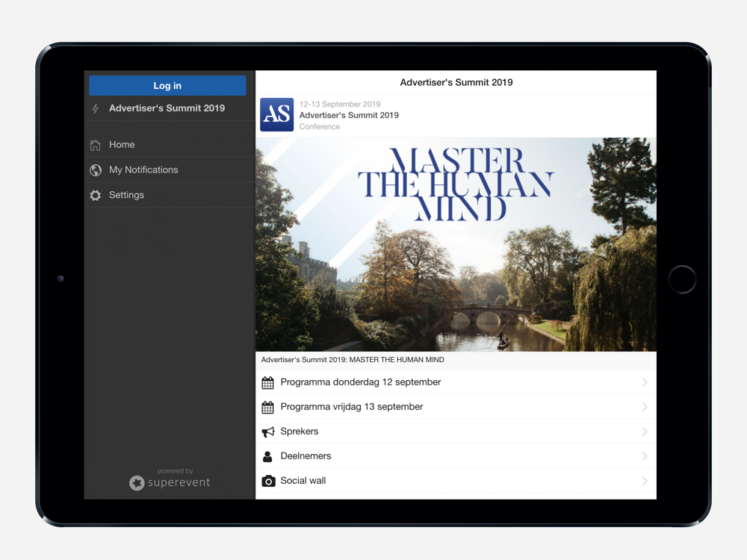Open Programma vrijdag 13 september

pyautogui.click(x=456, y=407)
